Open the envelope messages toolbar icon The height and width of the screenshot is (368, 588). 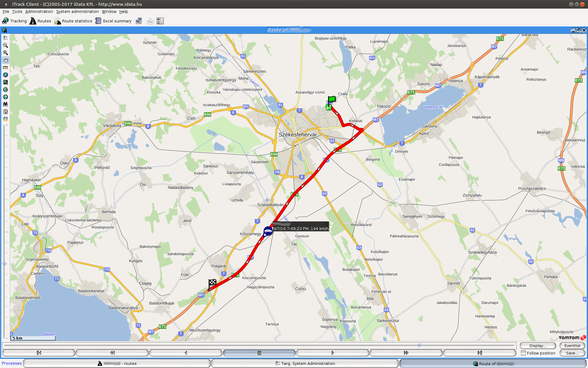150,21
